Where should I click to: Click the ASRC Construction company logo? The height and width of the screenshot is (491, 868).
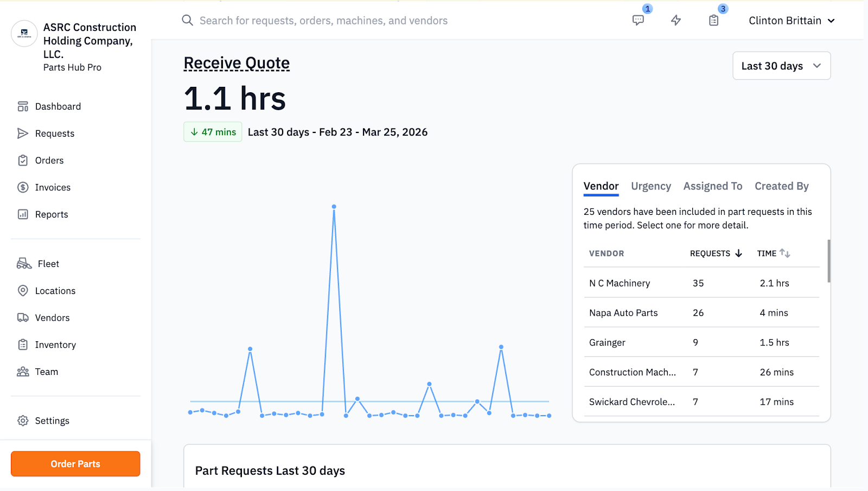pyautogui.click(x=24, y=34)
